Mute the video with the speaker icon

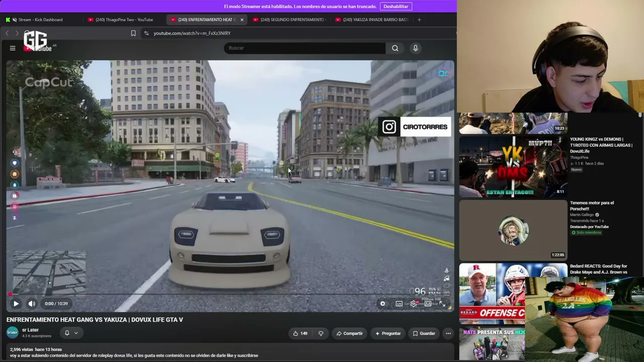[32, 304]
